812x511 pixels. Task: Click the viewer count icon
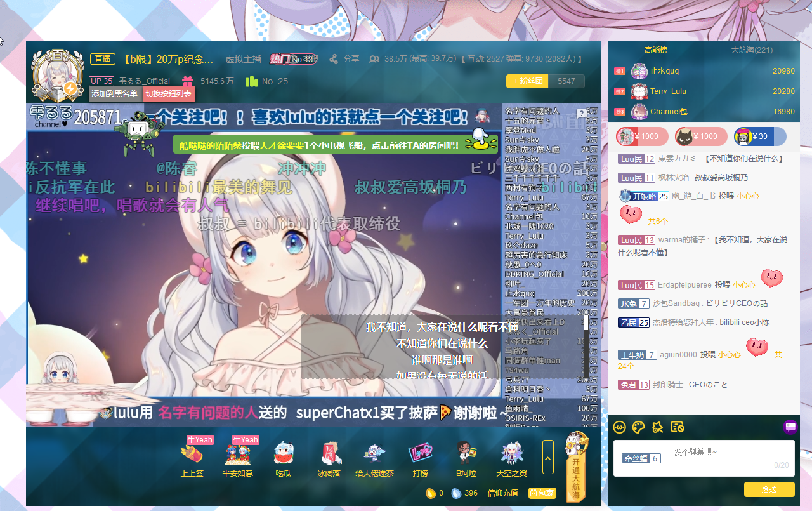(x=374, y=59)
